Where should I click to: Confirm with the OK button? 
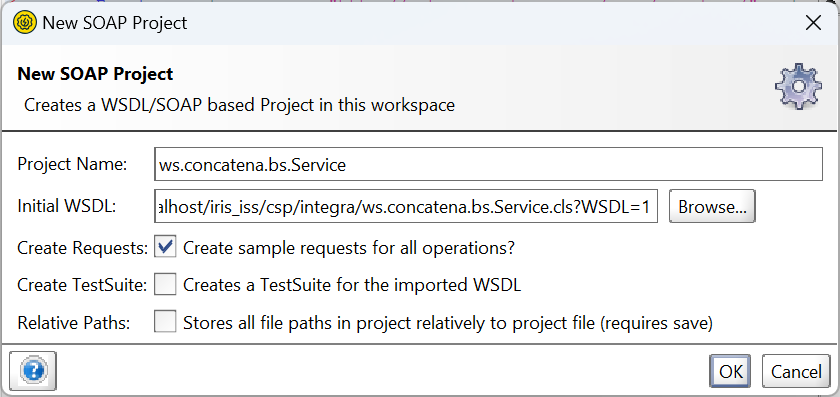(x=730, y=371)
